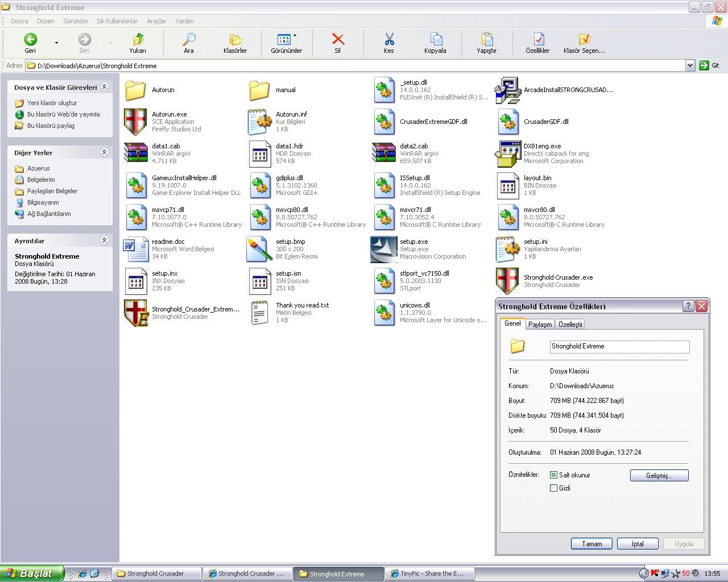Toggle the Gizli (Hidden) checkbox

pos(553,488)
